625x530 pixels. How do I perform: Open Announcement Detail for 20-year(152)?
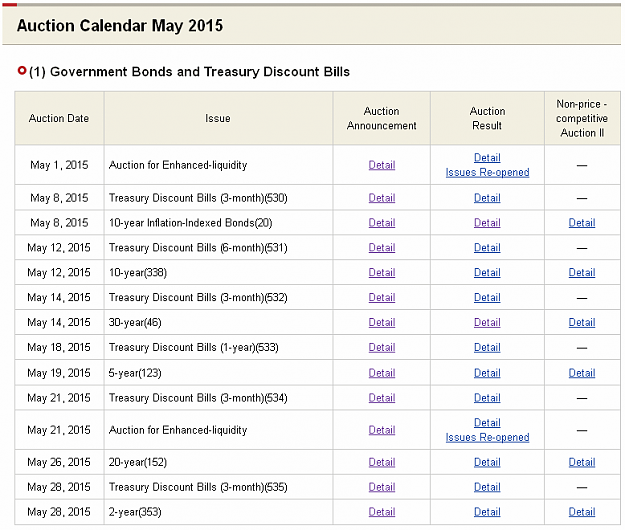click(x=381, y=462)
